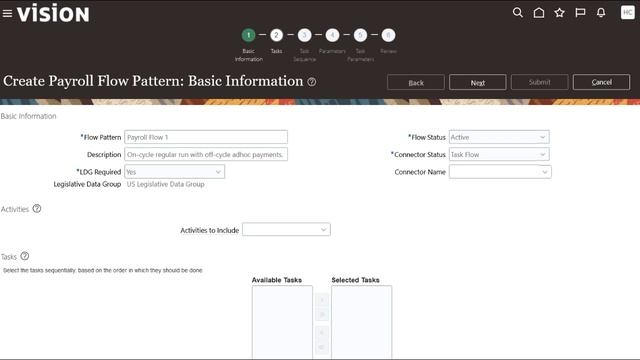This screenshot has width=640, height=360.
Task: Go to step 5 Task Parameters
Action: (x=360, y=35)
